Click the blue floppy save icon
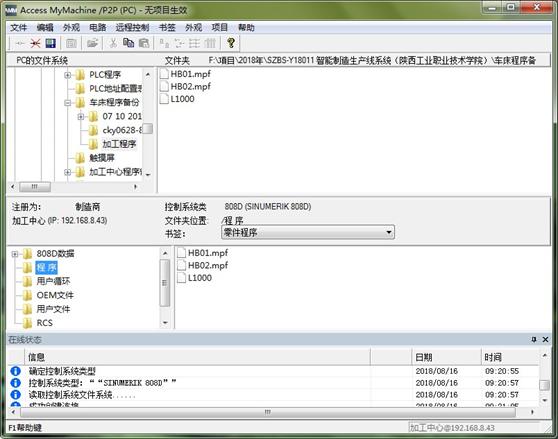Viewport: 558px width, 439px height. pos(51,43)
